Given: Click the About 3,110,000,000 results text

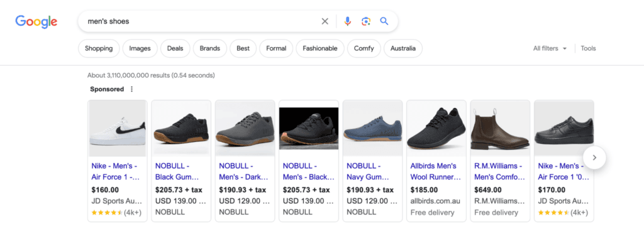Looking at the screenshot, I should 151,75.
